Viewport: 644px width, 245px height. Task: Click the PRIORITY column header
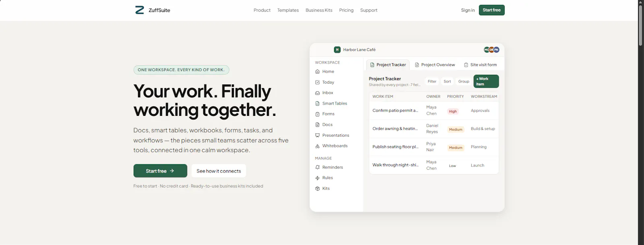click(455, 97)
